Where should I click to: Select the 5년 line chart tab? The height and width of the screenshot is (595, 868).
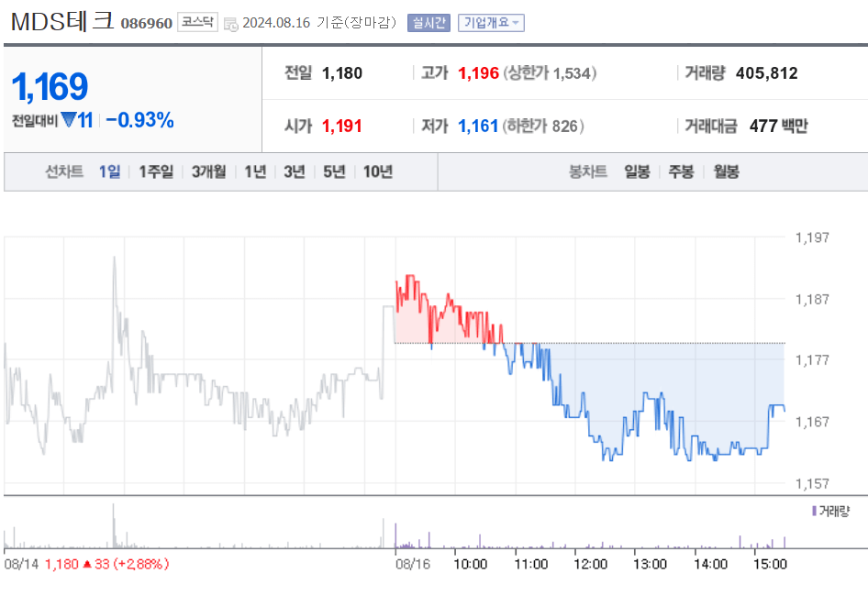pos(334,172)
